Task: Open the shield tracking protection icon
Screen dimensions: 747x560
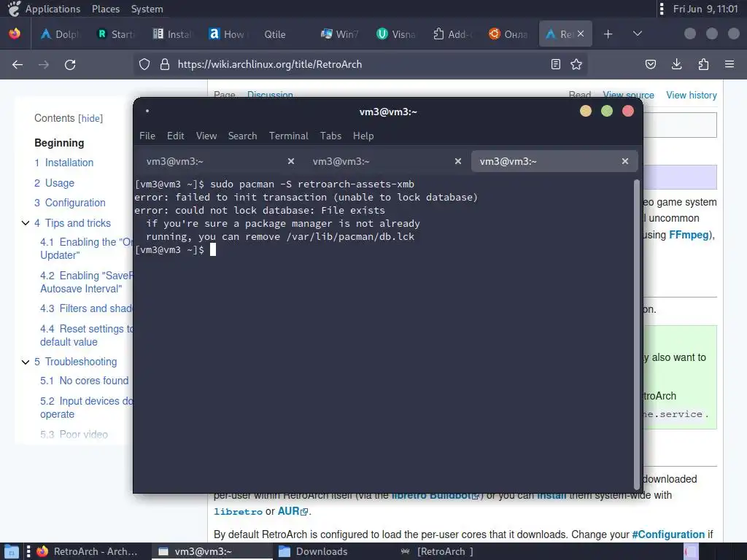Action: tap(144, 64)
